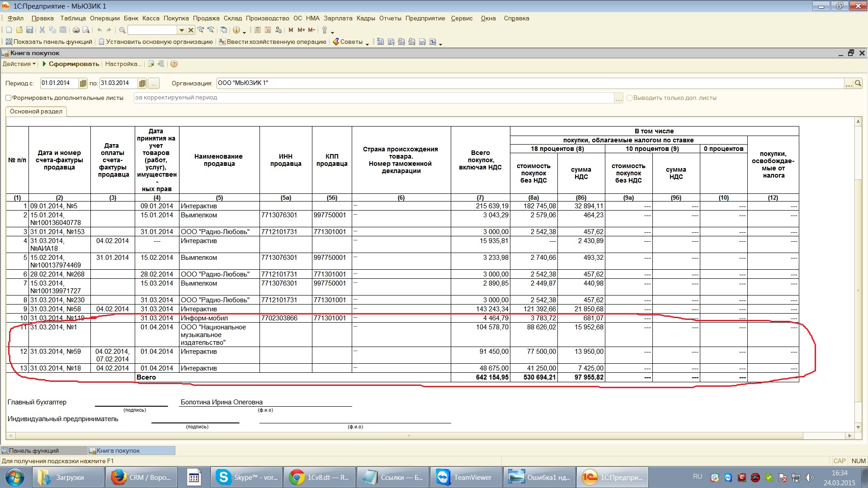Expand the toolbar search field dropdown arrow
Viewport: 868px width, 488px height.
point(182,30)
